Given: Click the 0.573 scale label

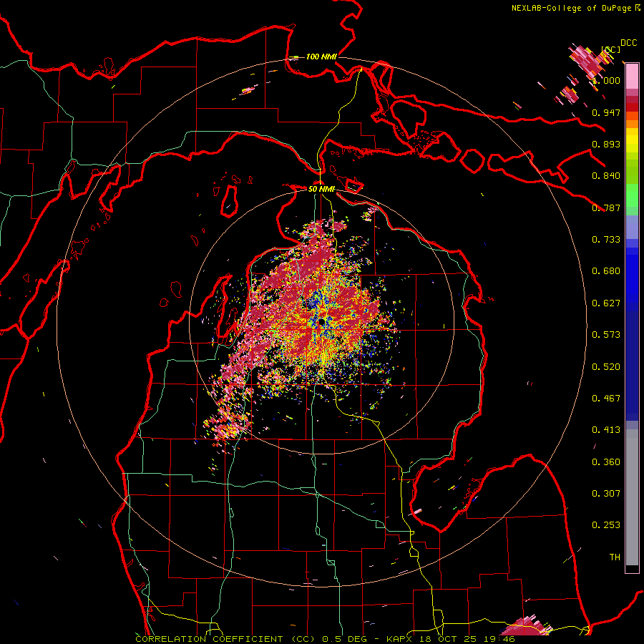Looking at the screenshot, I should pos(606,335).
